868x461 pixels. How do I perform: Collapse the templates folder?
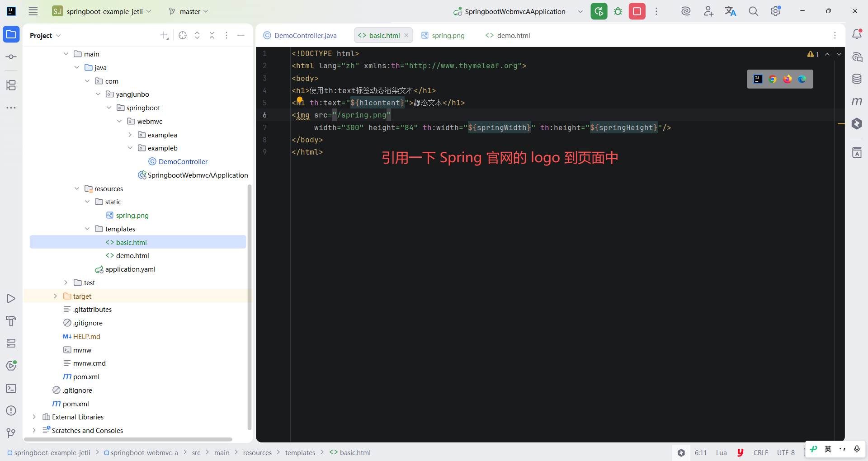coord(87,229)
